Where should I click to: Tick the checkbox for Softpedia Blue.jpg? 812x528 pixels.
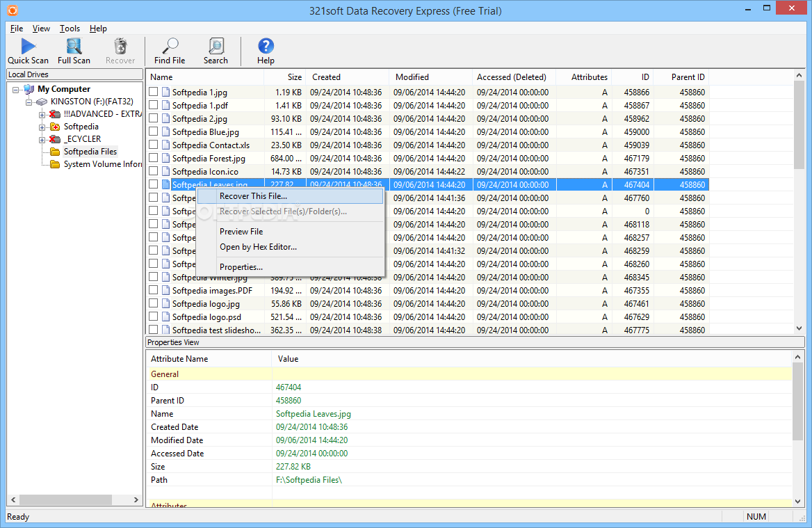pyautogui.click(x=153, y=131)
